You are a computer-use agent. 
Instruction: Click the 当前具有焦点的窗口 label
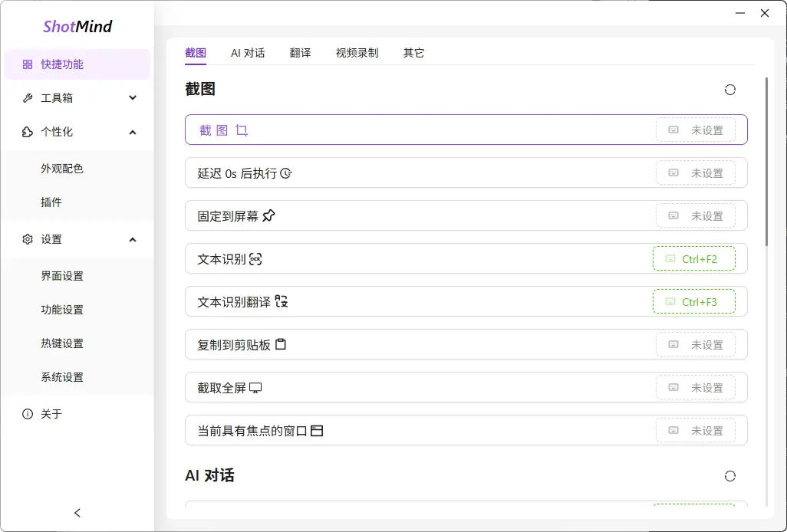tap(252, 431)
